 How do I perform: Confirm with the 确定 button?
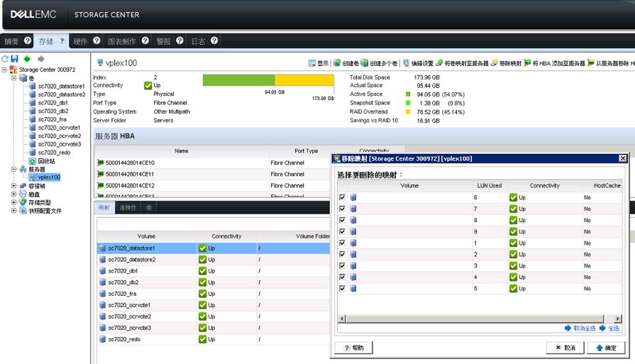(x=606, y=348)
